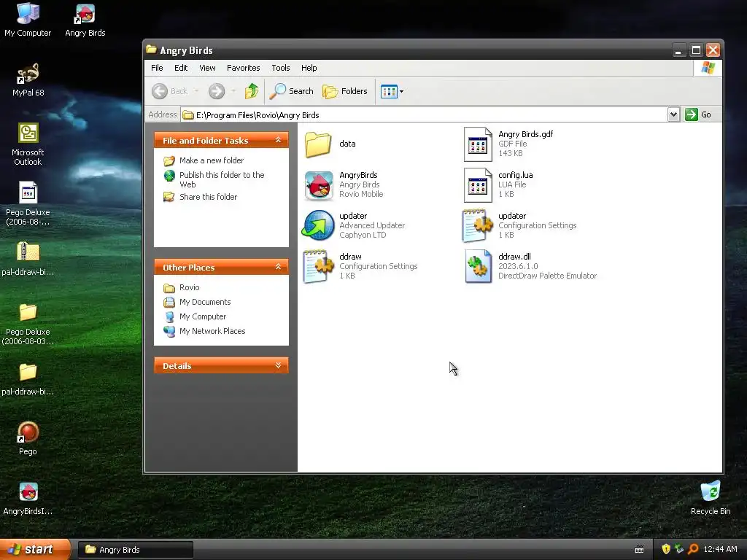The image size is (747, 560).
Task: Open the Help menu
Action: pos(309,68)
